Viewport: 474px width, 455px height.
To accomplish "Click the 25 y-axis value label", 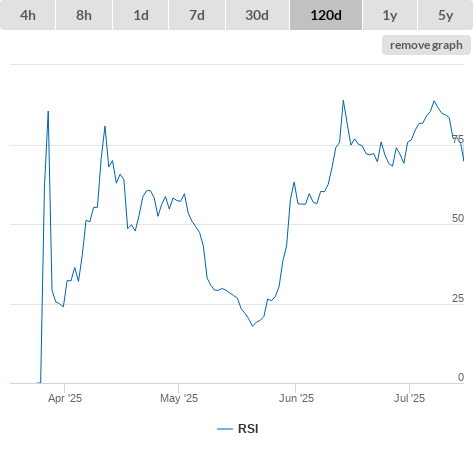I will pyautogui.click(x=458, y=298).
